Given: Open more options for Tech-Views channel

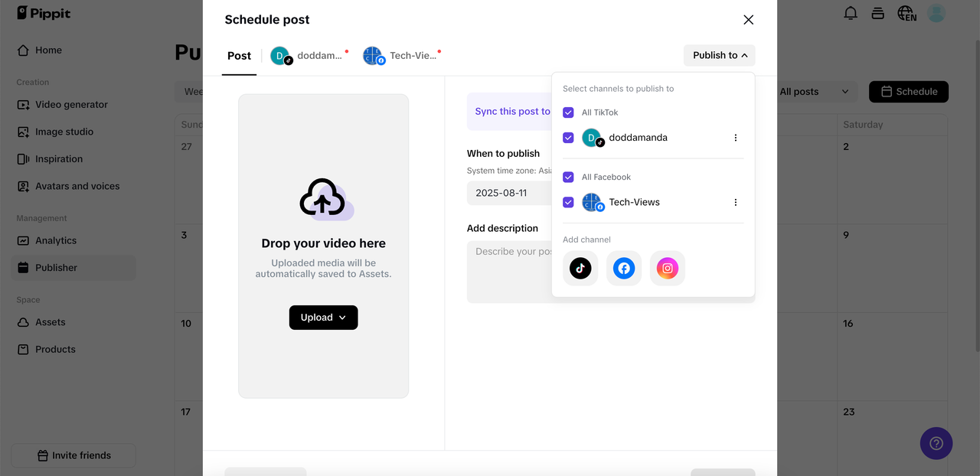Looking at the screenshot, I should tap(736, 202).
